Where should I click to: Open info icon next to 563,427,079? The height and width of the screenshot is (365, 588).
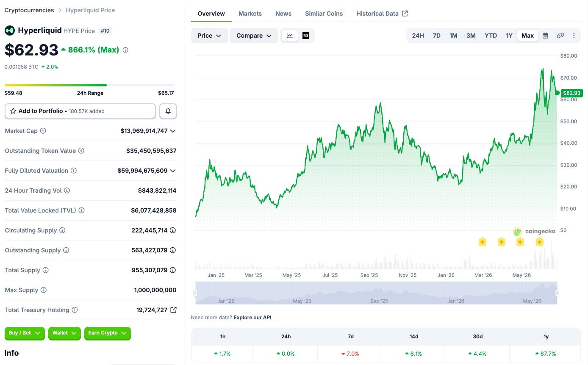(x=173, y=250)
